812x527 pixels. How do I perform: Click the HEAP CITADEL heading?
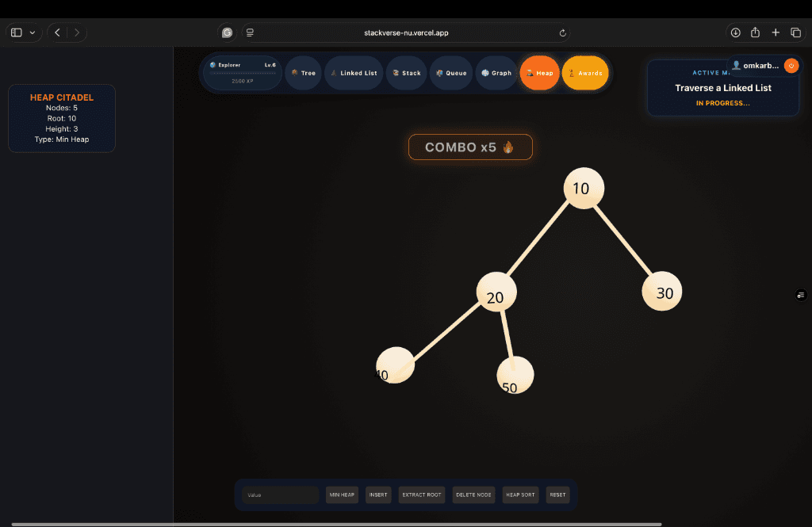(62, 97)
